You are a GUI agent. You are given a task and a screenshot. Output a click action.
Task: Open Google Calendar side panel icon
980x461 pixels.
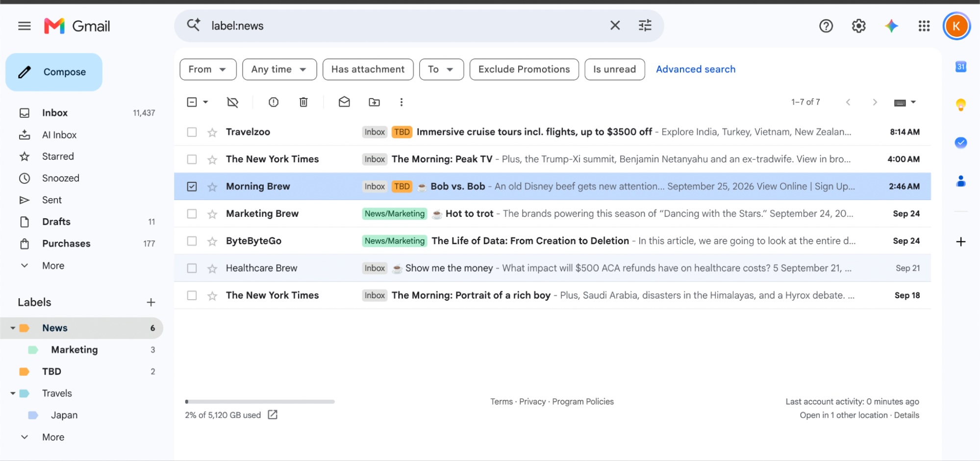click(x=961, y=67)
